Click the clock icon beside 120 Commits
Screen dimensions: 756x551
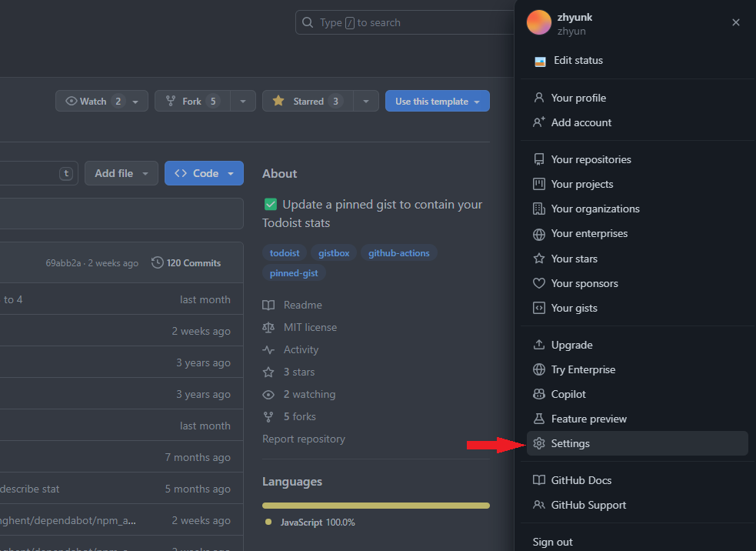pyautogui.click(x=157, y=262)
